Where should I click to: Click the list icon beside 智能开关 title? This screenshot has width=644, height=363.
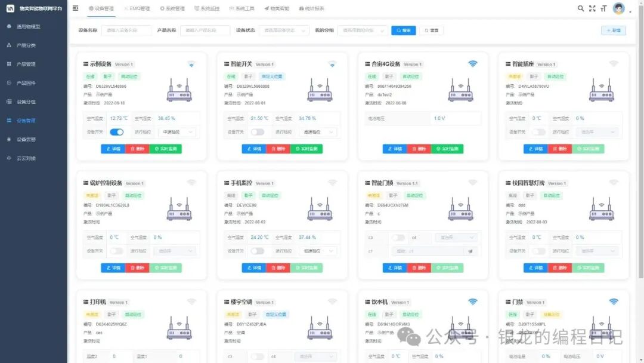[227, 64]
